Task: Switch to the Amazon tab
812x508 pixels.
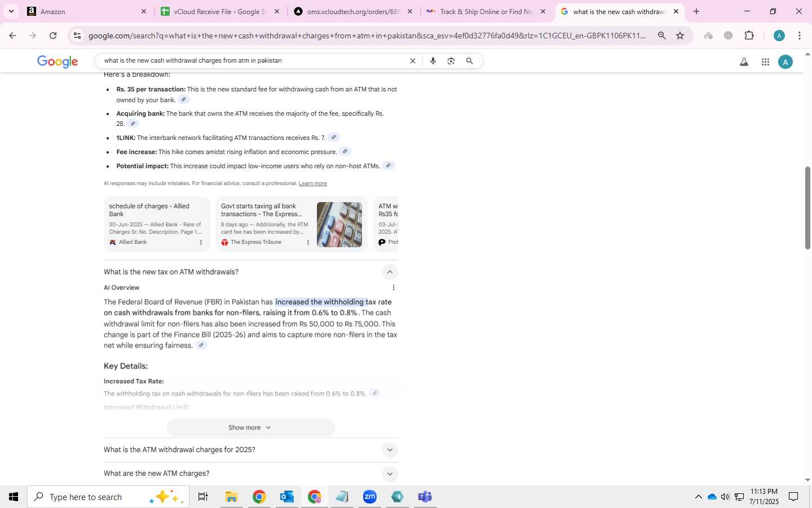Action: 85,11
